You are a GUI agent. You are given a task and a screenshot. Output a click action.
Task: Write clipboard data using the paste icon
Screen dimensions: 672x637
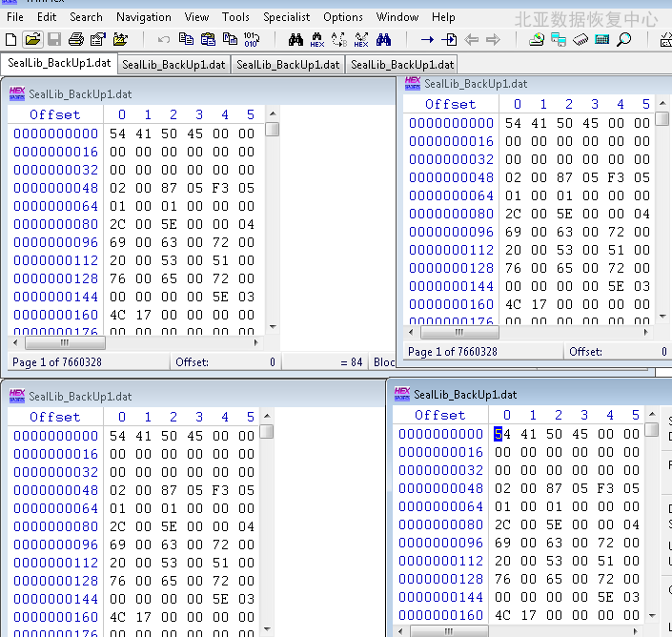[208, 39]
